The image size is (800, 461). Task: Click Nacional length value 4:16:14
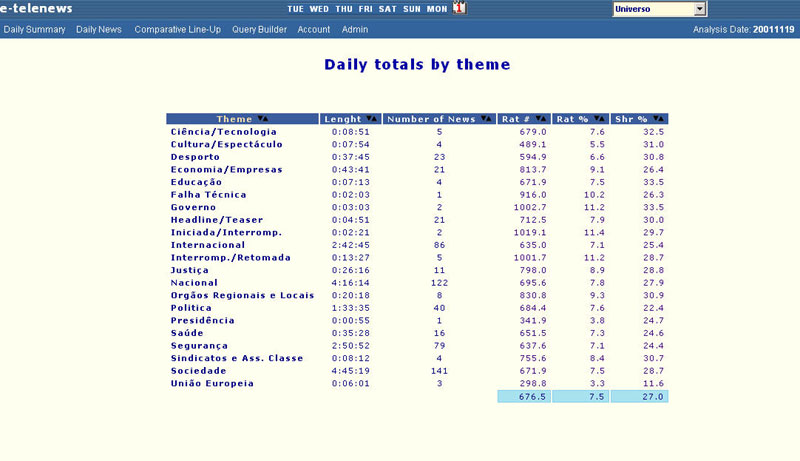click(x=351, y=283)
